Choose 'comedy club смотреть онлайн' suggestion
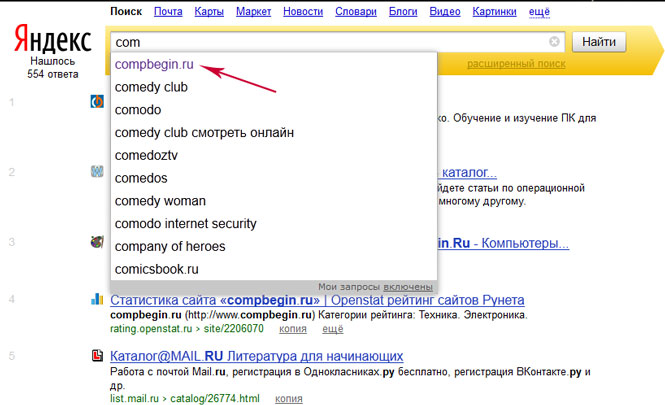 pos(274,133)
